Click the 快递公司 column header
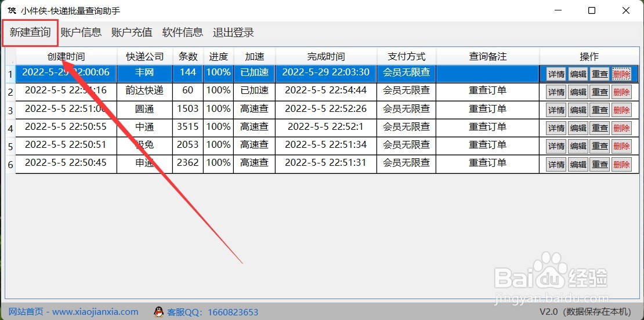 (144, 56)
